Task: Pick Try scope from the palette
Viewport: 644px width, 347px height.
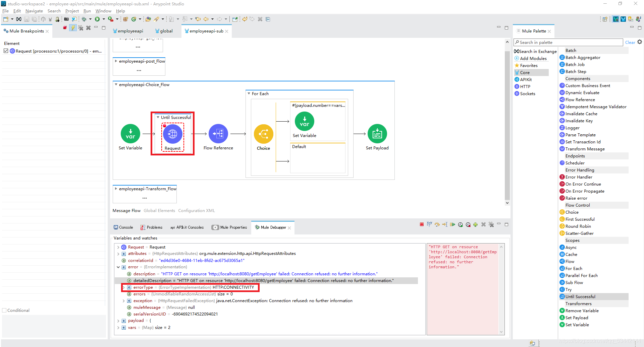Action: (x=566, y=289)
